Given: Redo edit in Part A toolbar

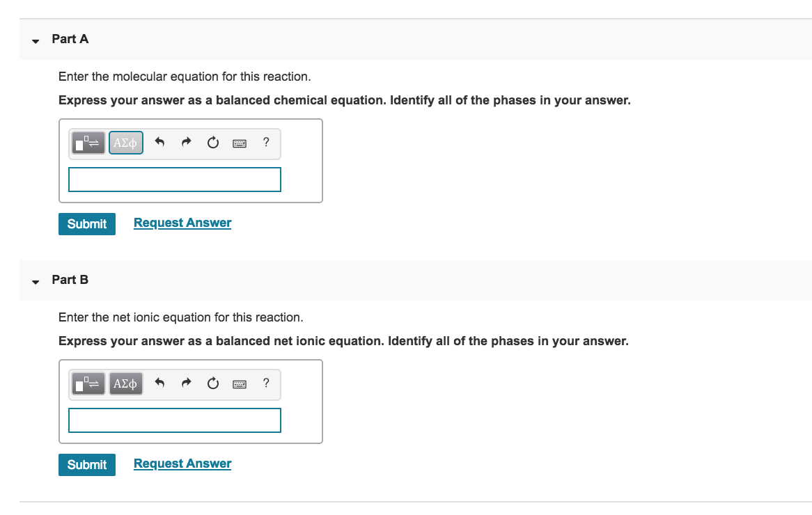Looking at the screenshot, I should click(x=187, y=143).
